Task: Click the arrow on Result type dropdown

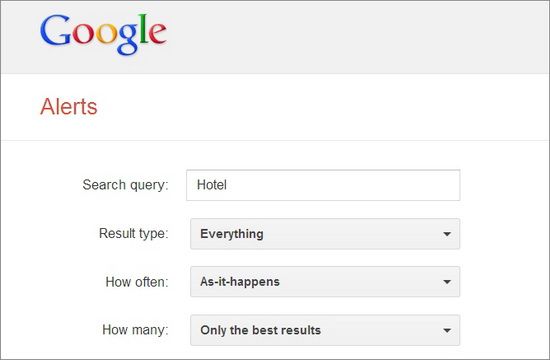Action: pyautogui.click(x=447, y=234)
